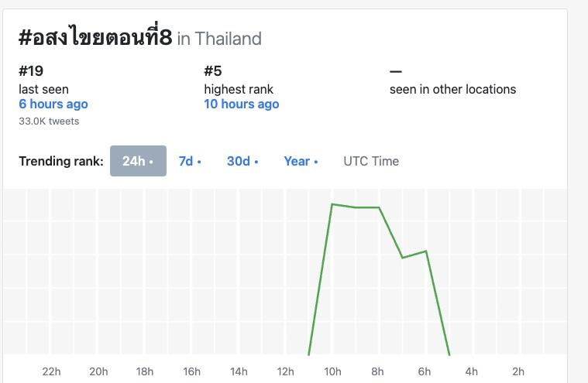
Task: Show the Year trending rank view
Action: (x=301, y=161)
